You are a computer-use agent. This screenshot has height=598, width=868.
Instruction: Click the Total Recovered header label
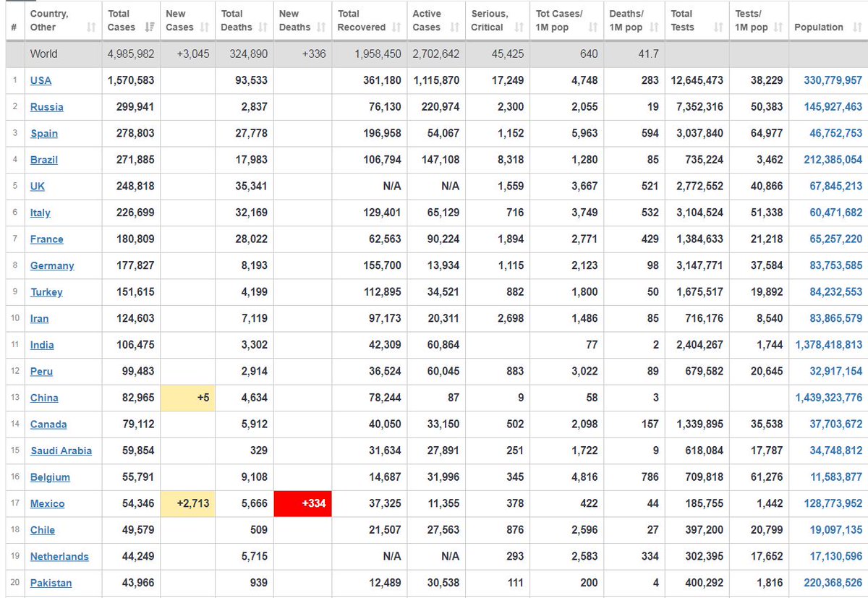pyautogui.click(x=362, y=20)
